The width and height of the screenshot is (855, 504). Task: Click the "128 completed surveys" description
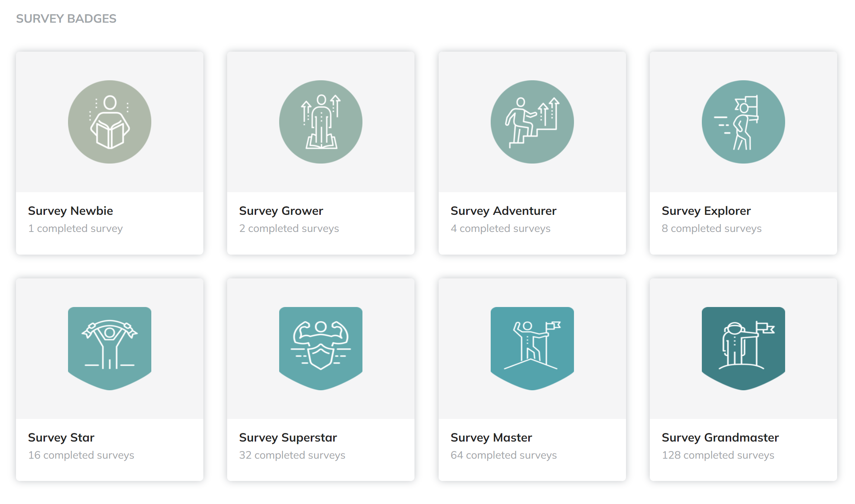pyautogui.click(x=718, y=455)
